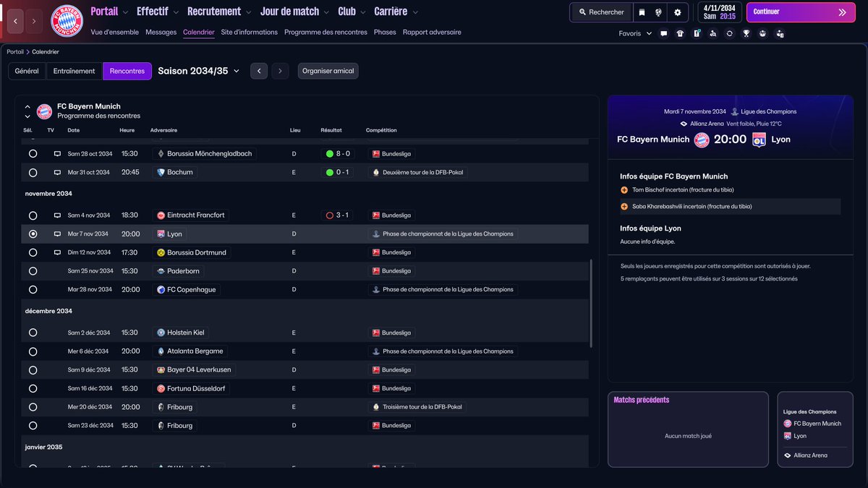Select the radio button for the Borussia Dortmund match

pyautogui.click(x=33, y=252)
